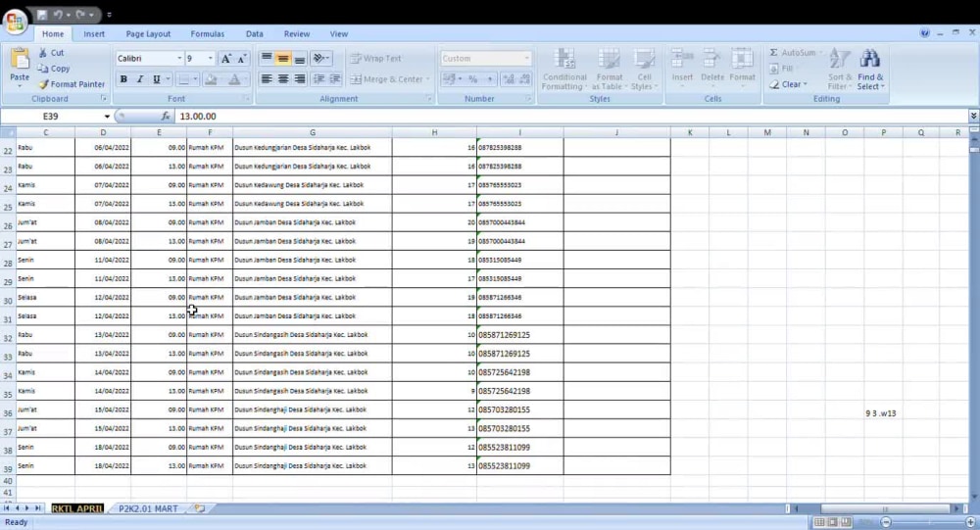Expand the formula bar
This screenshot has height=530, width=980.
(973, 116)
